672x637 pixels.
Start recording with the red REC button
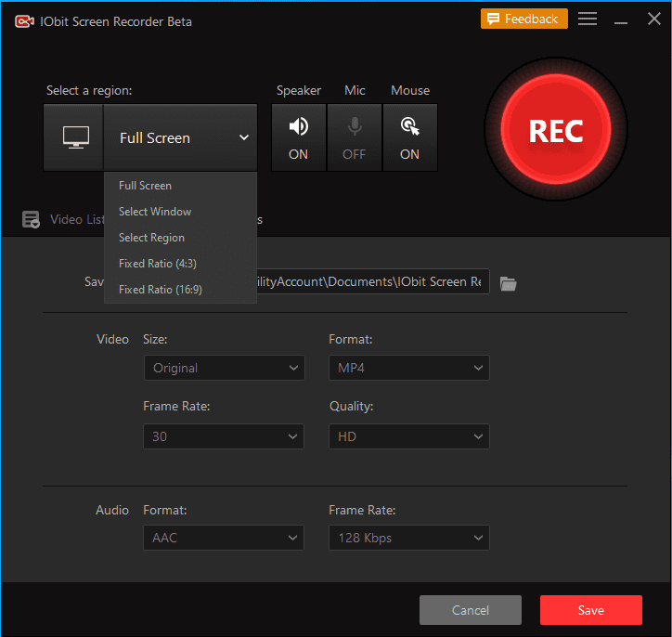555,130
